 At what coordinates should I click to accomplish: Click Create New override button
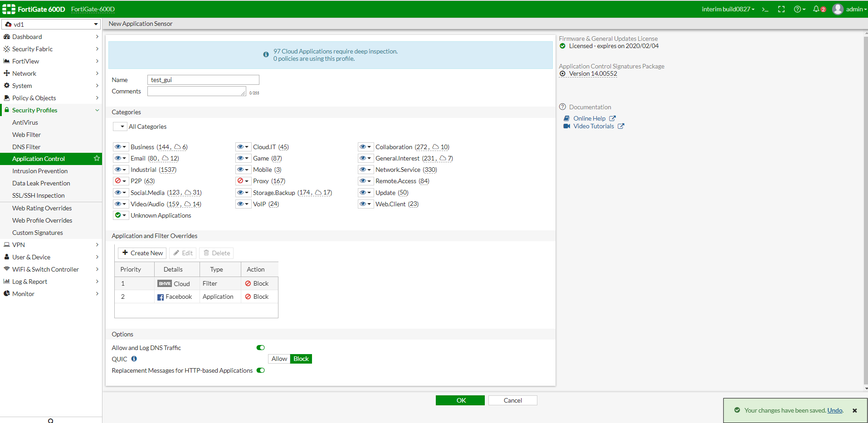(x=142, y=253)
